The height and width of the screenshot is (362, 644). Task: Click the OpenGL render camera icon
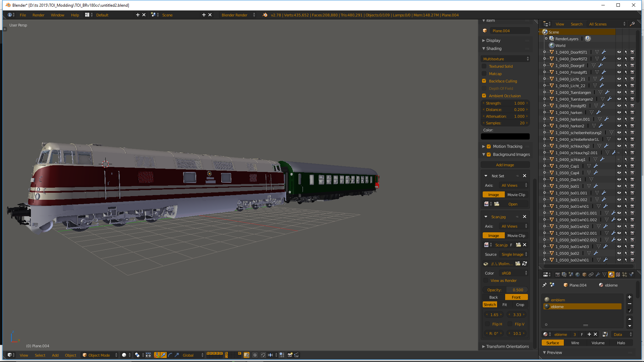tap(290, 355)
